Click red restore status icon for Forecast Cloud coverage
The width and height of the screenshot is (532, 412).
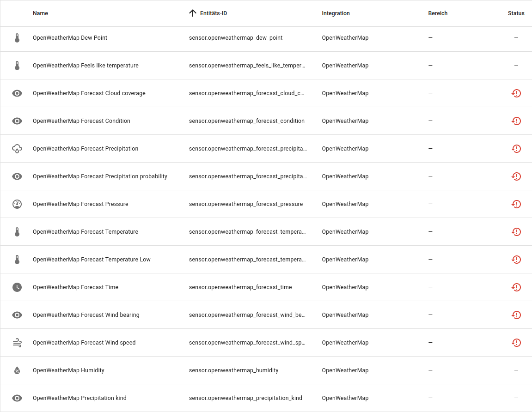[x=516, y=93]
